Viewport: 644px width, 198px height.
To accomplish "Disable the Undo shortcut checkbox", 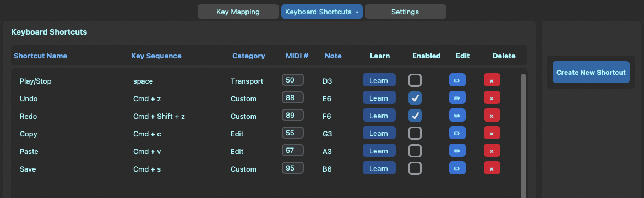I will pos(415,98).
